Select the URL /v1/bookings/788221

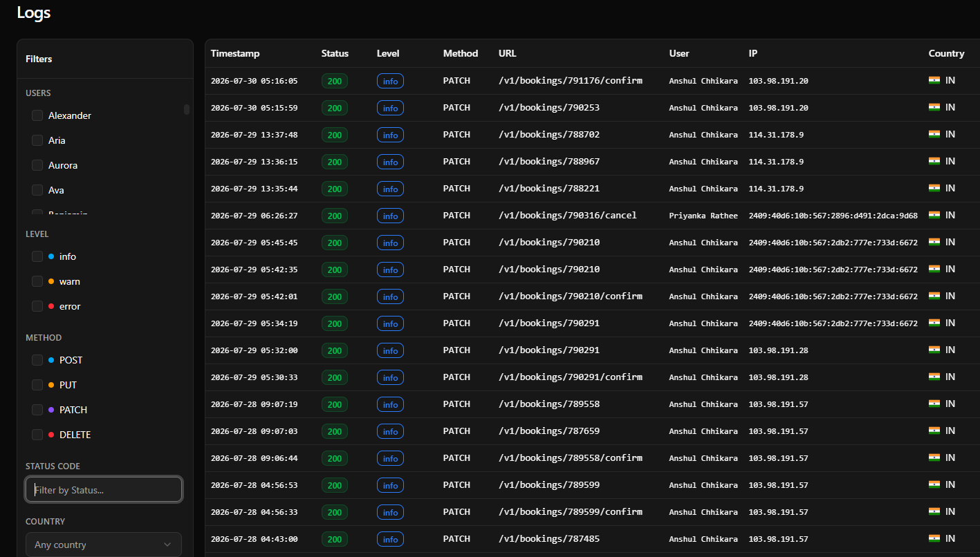pos(549,188)
